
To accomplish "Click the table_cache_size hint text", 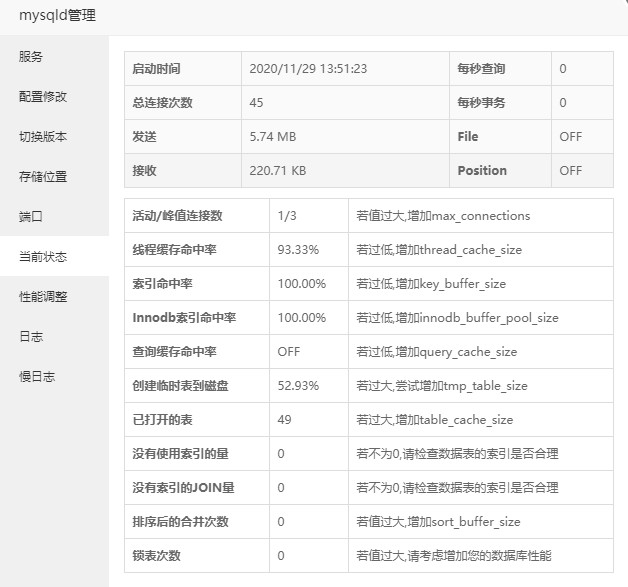I will coord(435,420).
